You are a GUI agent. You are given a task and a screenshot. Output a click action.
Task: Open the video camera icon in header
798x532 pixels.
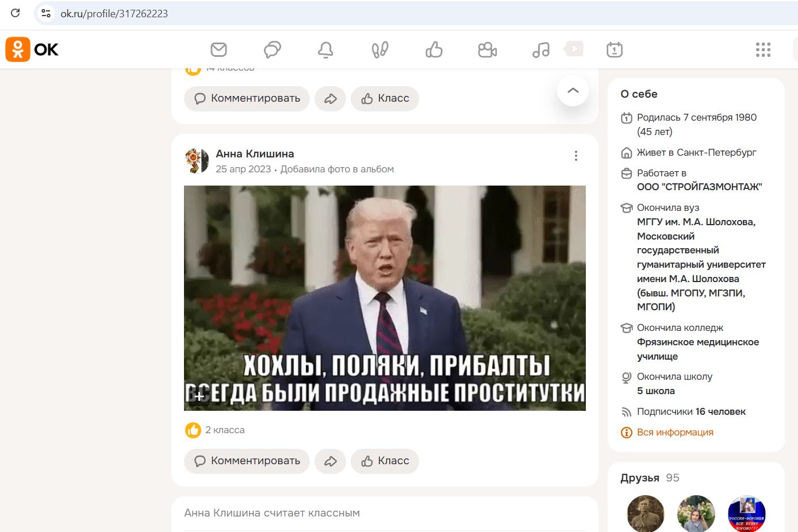[x=487, y=50]
